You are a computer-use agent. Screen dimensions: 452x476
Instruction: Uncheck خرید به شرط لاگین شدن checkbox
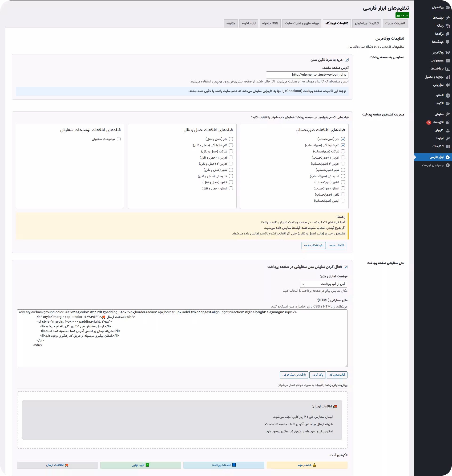point(347,60)
